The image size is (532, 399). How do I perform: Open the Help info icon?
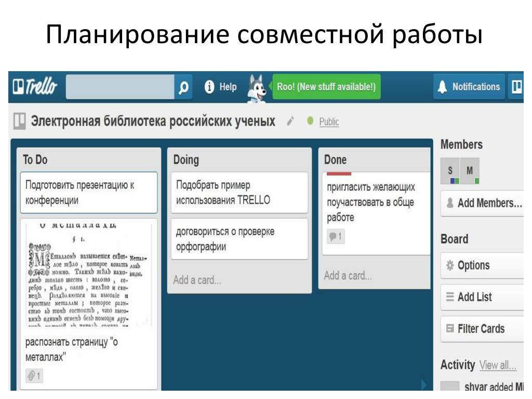[x=209, y=87]
